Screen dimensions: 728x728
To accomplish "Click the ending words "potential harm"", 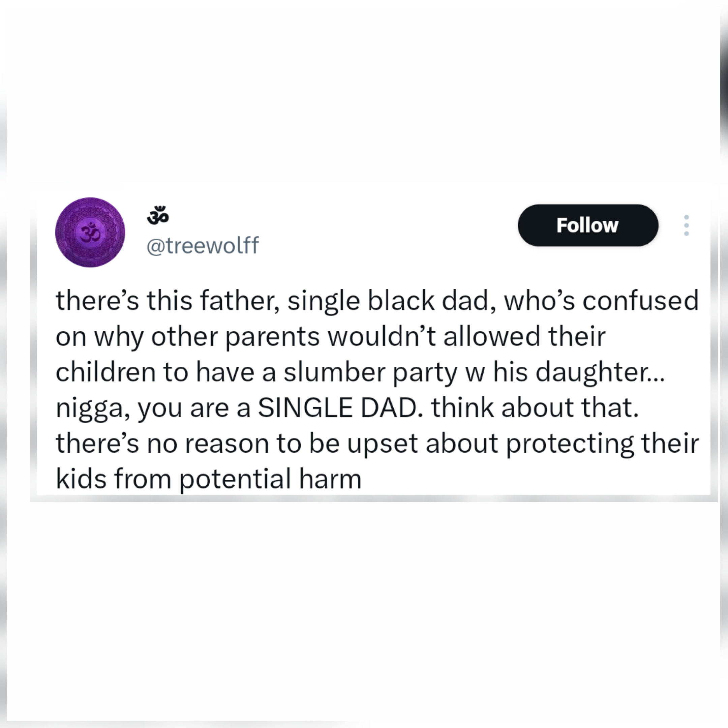I will [270, 479].
